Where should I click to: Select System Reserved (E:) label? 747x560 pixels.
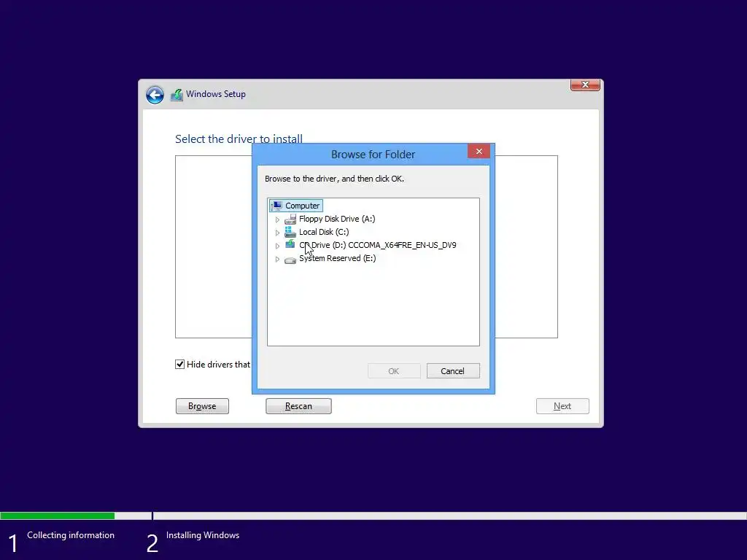pos(337,258)
